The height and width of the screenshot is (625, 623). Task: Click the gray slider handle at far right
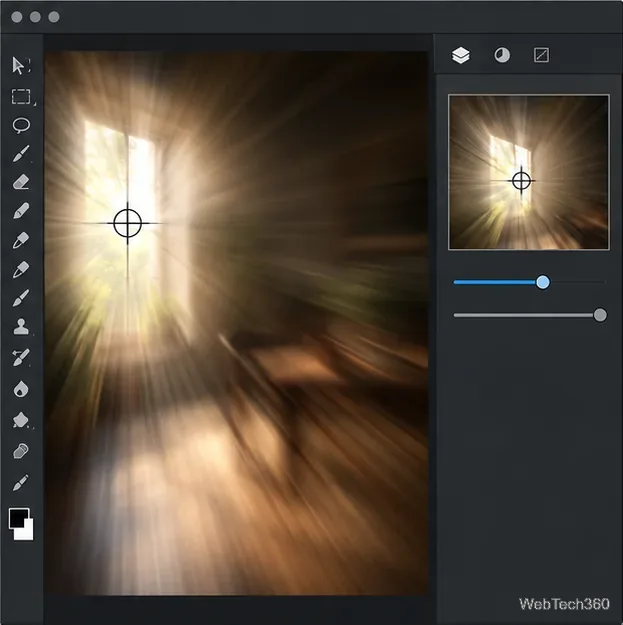[600, 315]
